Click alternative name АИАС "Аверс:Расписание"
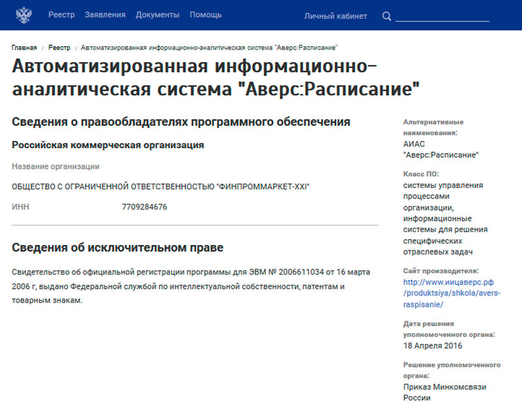 pos(441,149)
